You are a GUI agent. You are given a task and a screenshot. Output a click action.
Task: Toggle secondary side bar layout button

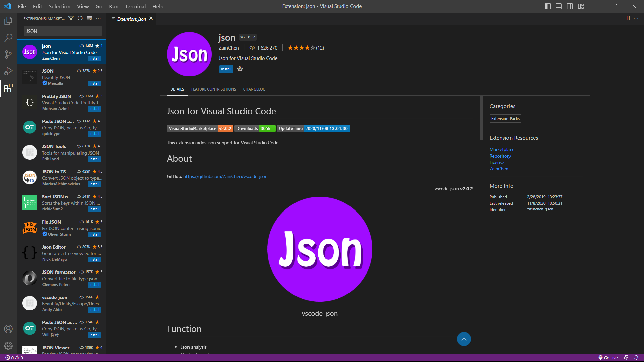pos(570,6)
